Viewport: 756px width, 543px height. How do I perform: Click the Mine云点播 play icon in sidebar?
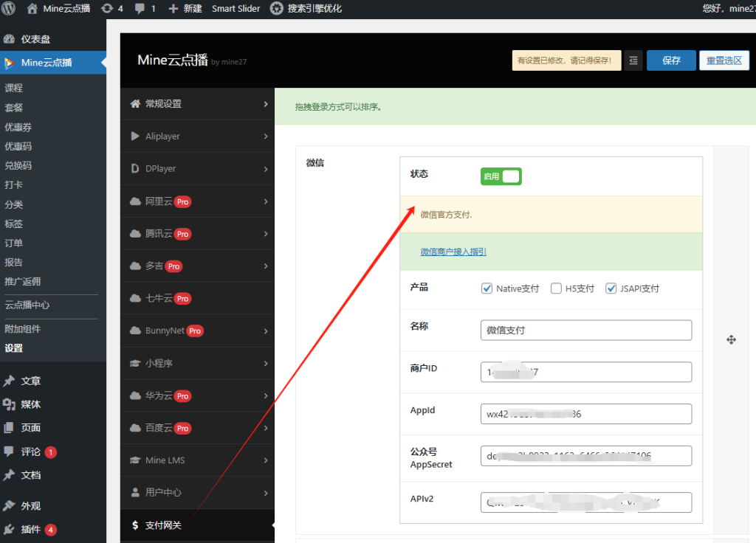tap(9, 63)
